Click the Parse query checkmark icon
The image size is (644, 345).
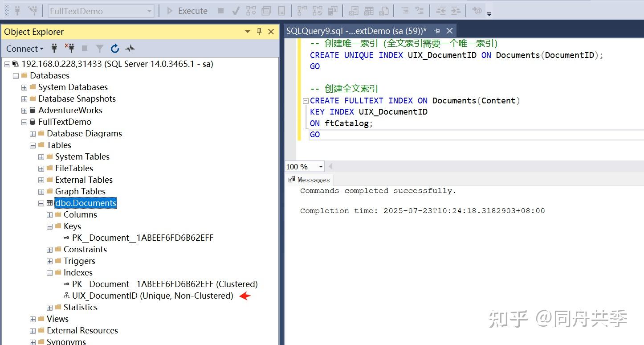tap(236, 11)
